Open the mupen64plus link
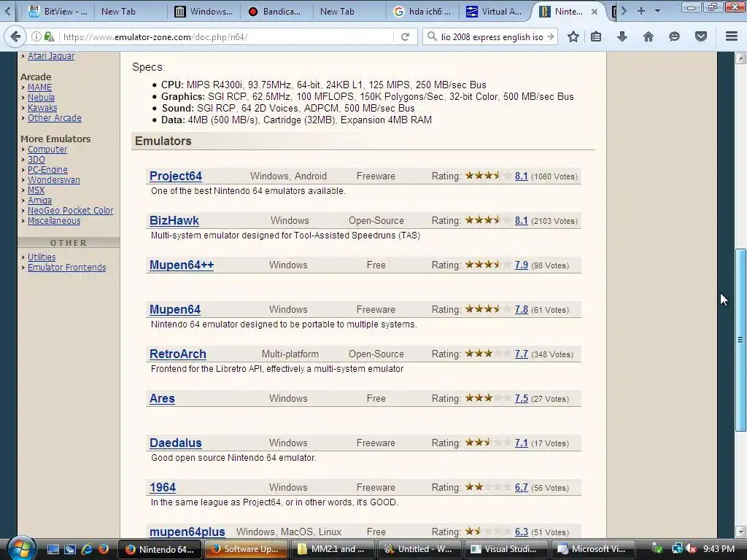This screenshot has width=747, height=560. tap(187, 532)
